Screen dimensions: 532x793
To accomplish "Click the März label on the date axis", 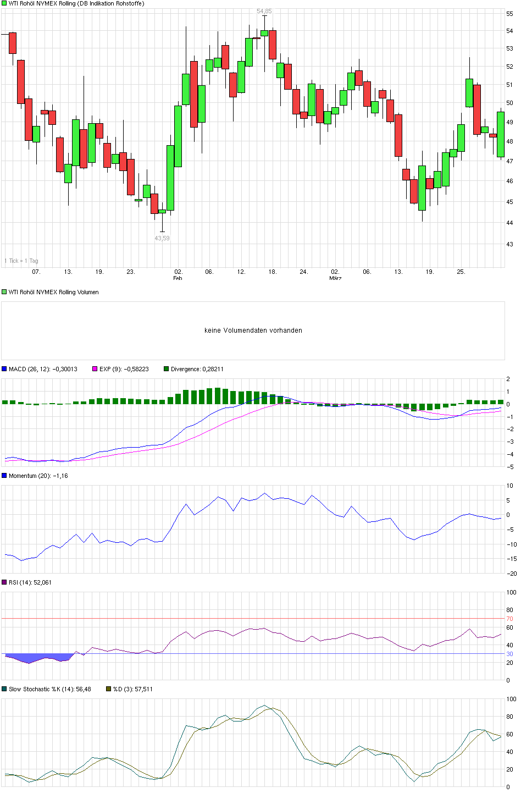I will pyautogui.click(x=335, y=278).
